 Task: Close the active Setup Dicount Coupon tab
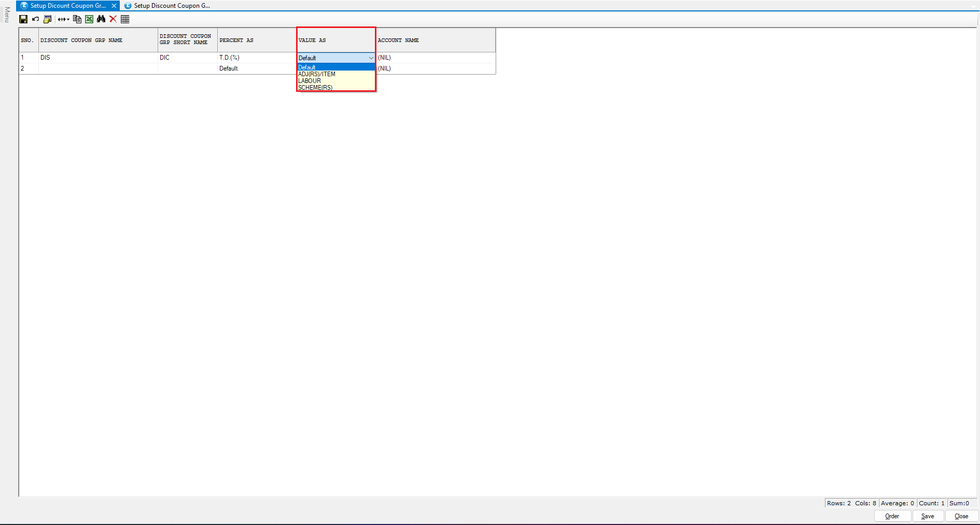coord(114,6)
